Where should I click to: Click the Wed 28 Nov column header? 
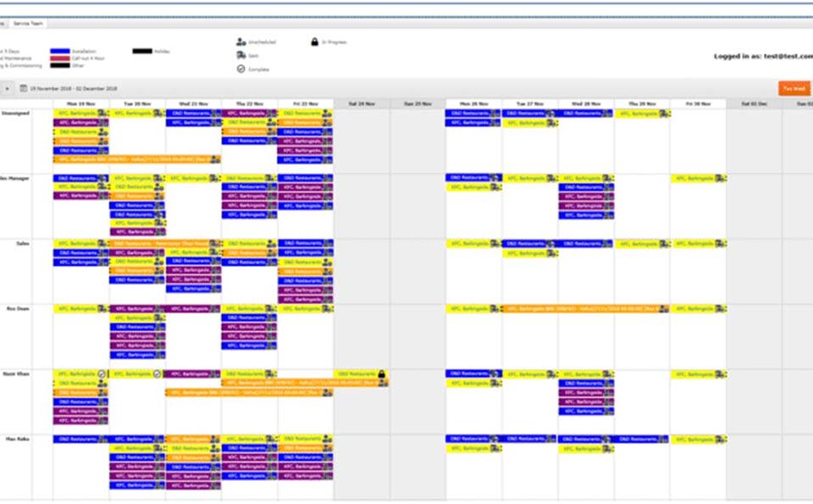point(585,104)
